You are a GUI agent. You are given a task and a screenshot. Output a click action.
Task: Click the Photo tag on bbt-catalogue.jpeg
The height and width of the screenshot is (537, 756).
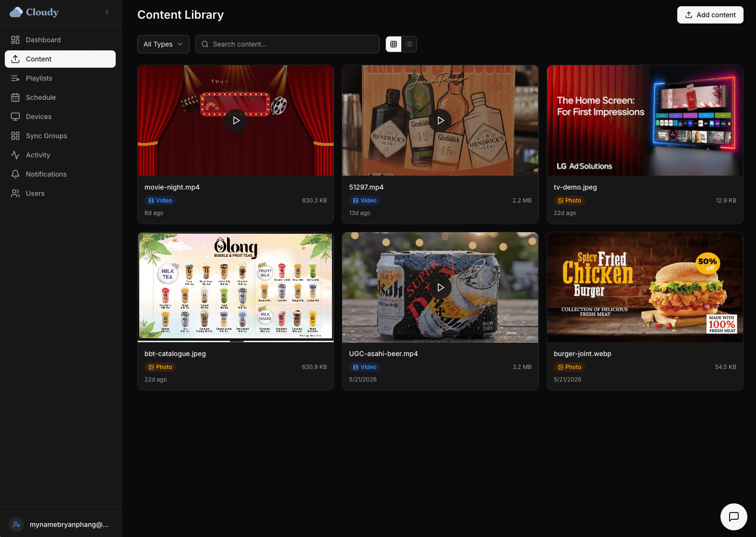point(160,367)
